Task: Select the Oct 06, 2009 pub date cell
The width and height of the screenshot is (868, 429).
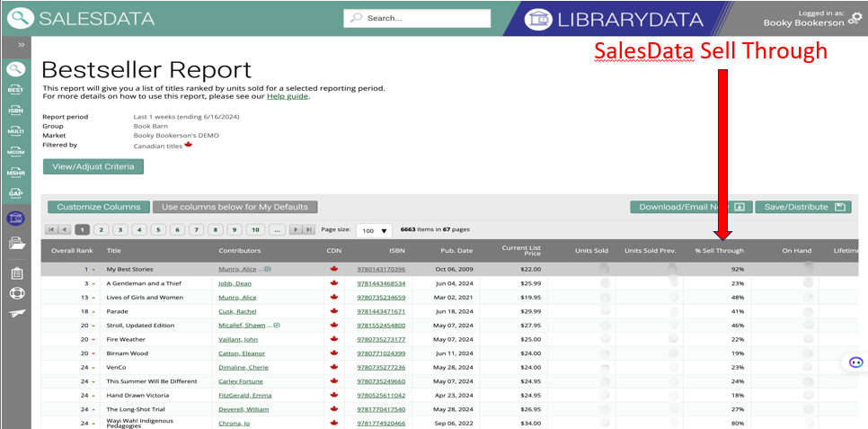Action: click(455, 270)
